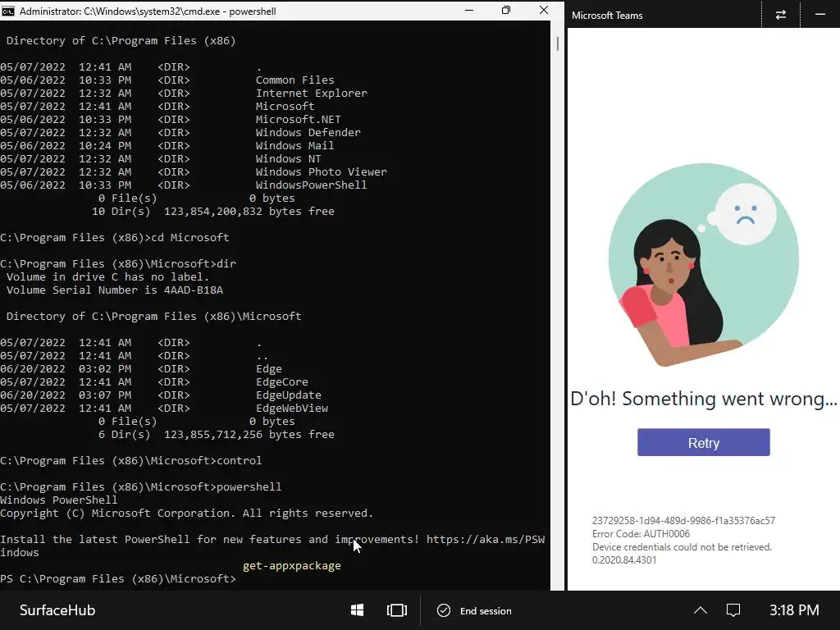Viewport: 840px width, 630px height.
Task: Click the Administrator cmd.exe window title text
Action: coord(148,11)
